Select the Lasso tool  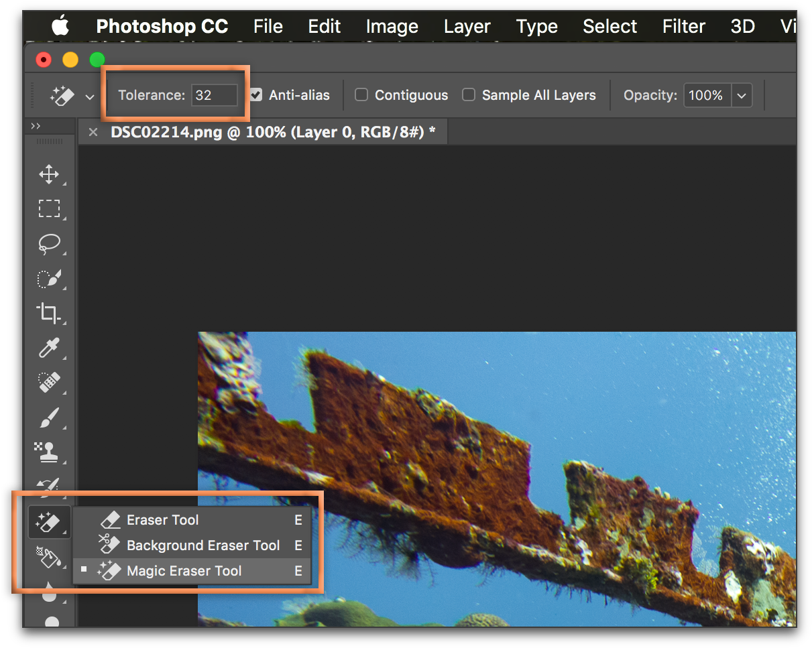(x=49, y=244)
